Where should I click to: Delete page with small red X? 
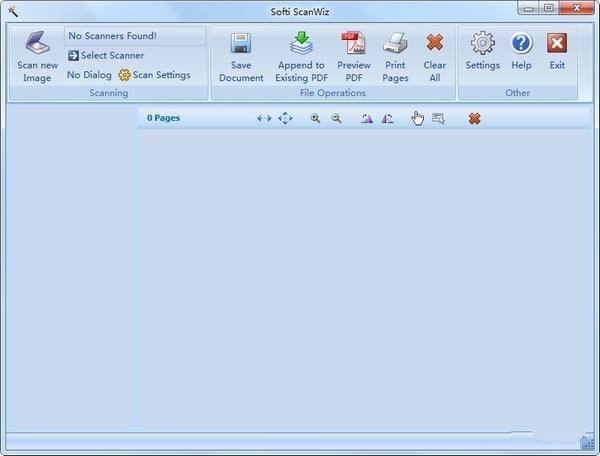(474, 119)
